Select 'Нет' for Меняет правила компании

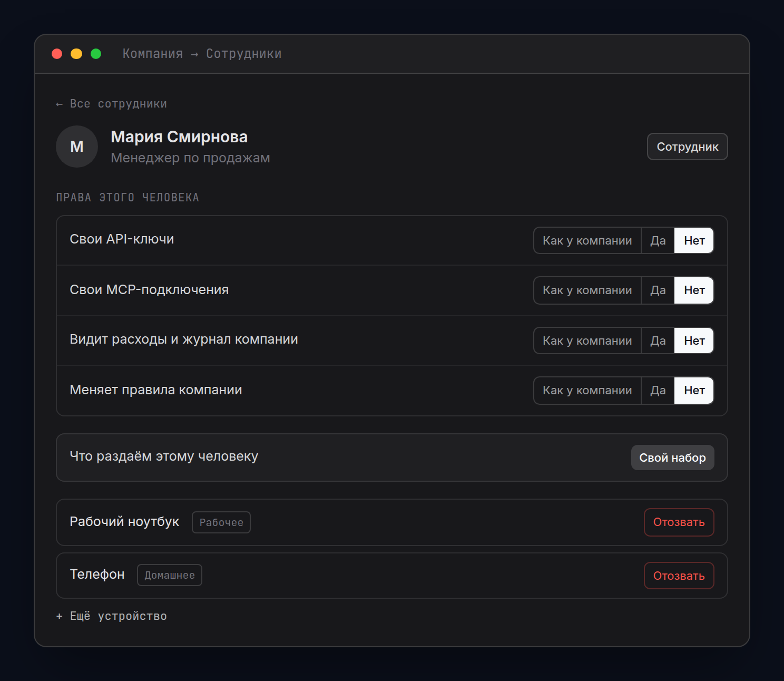pyautogui.click(x=694, y=391)
